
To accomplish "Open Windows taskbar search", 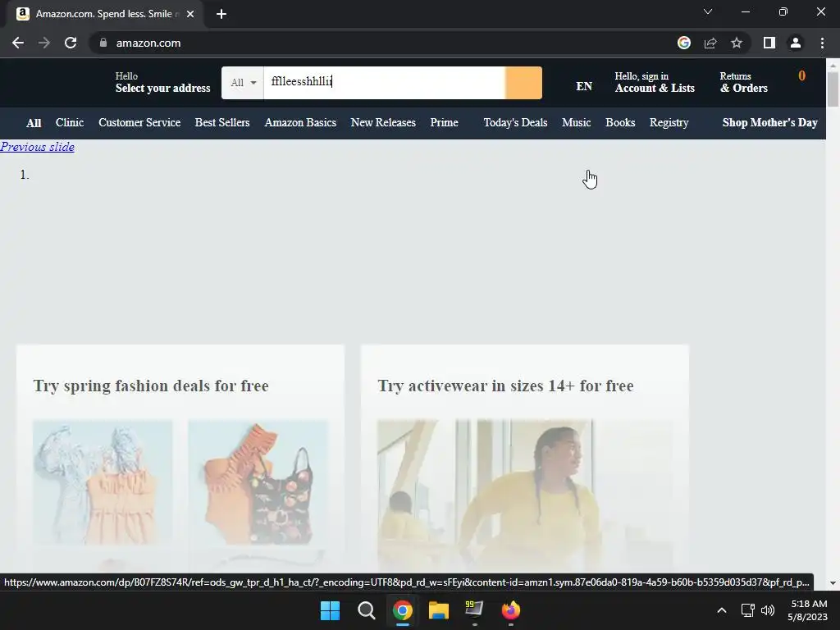I will coord(367,610).
